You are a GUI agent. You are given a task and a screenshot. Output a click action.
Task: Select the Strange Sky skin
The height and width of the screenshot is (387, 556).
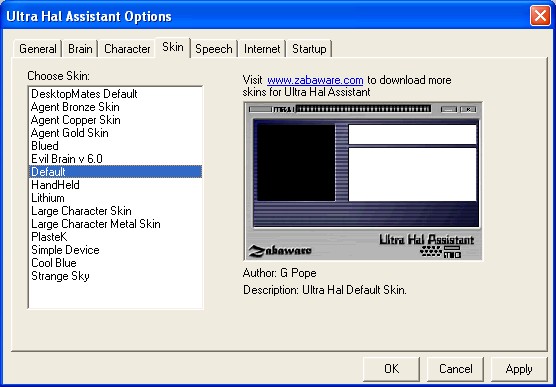(115, 276)
